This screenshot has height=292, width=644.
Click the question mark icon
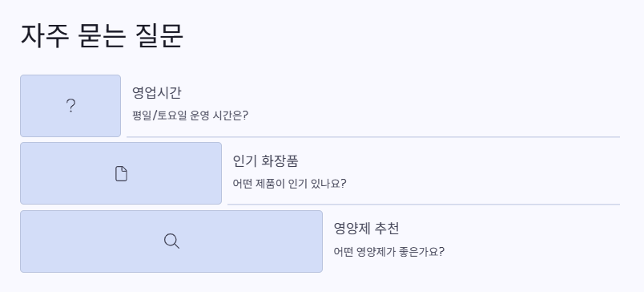(x=70, y=106)
